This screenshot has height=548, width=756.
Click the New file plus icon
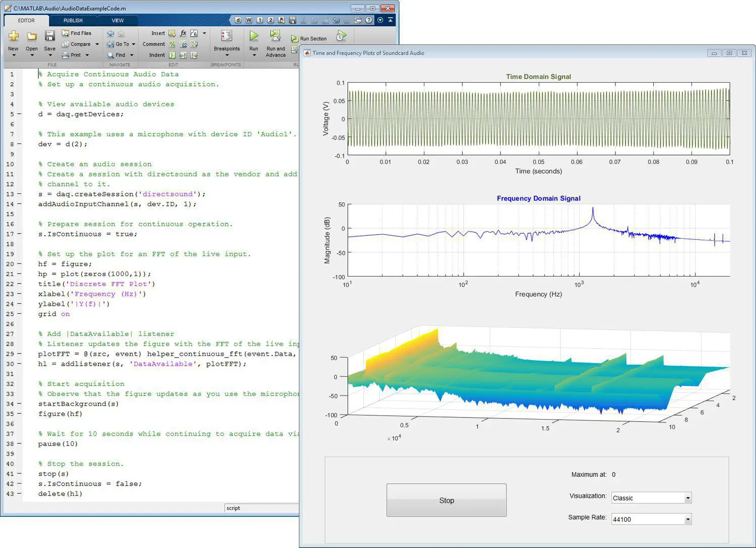(14, 36)
